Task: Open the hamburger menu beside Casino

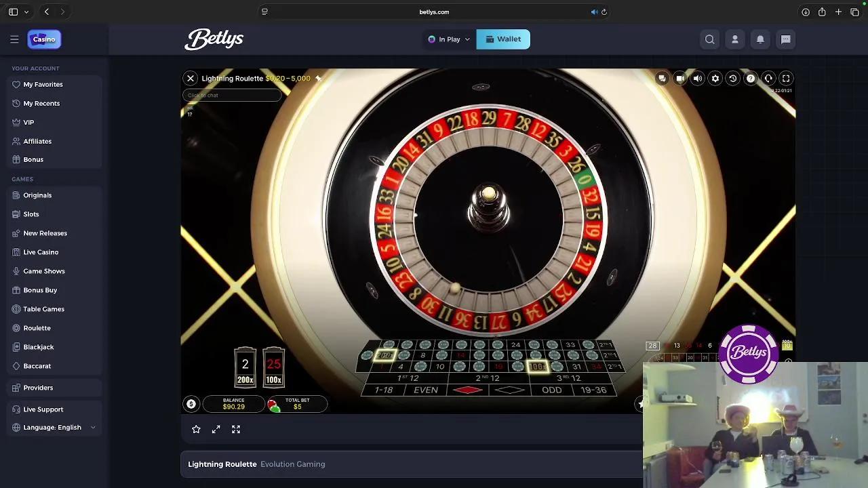Action: pos(14,39)
